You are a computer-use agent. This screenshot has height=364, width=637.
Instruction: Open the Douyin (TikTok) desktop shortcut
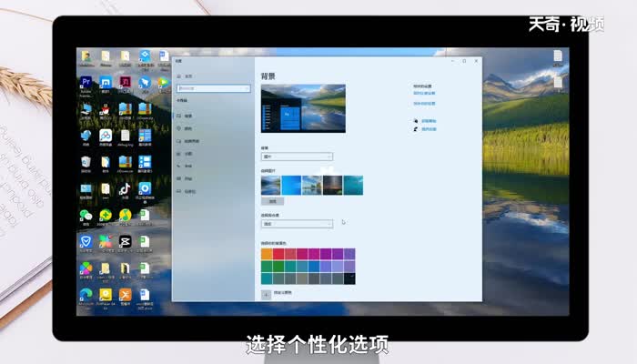(126, 190)
